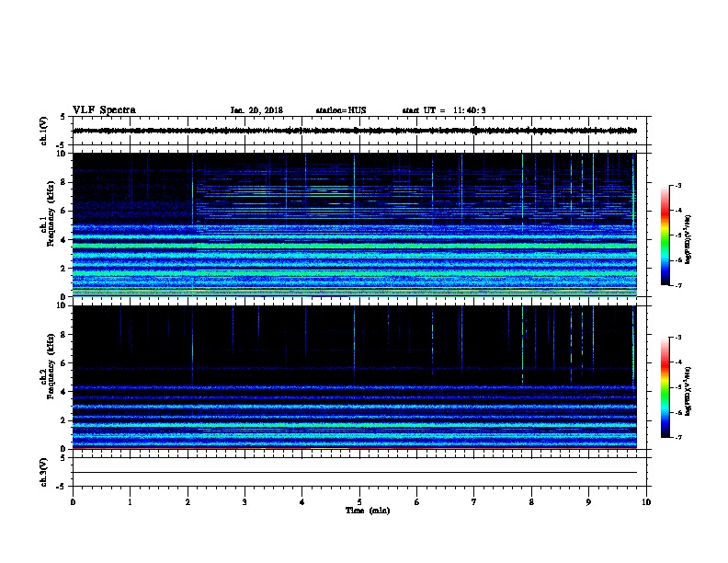Click the "station=HUS" header label
The width and height of the screenshot is (728, 563).
coord(341,110)
